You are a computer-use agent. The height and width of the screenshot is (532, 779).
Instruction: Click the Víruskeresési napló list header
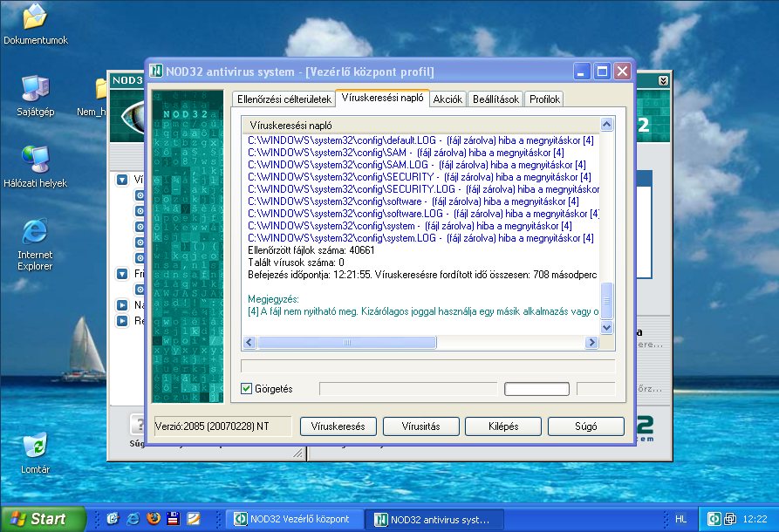(x=420, y=126)
